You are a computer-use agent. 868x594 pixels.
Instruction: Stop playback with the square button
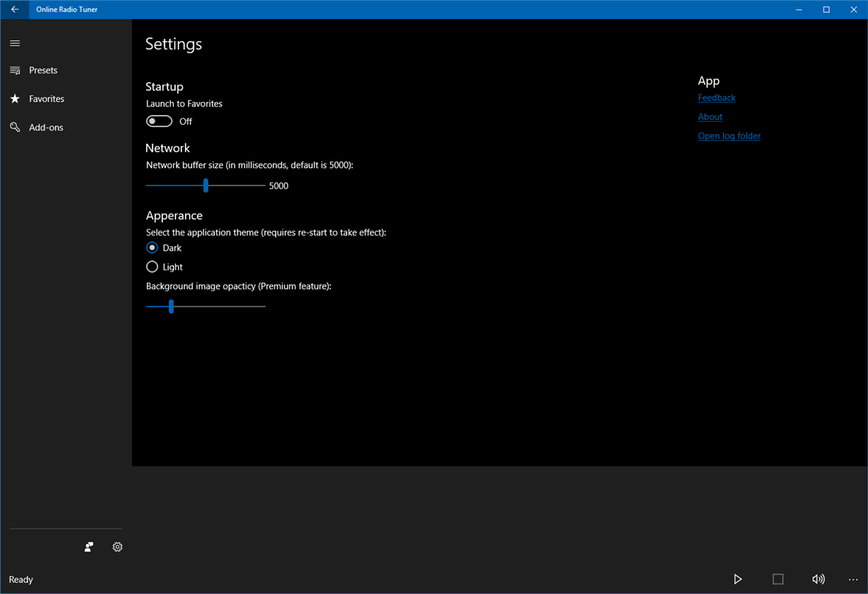point(778,579)
